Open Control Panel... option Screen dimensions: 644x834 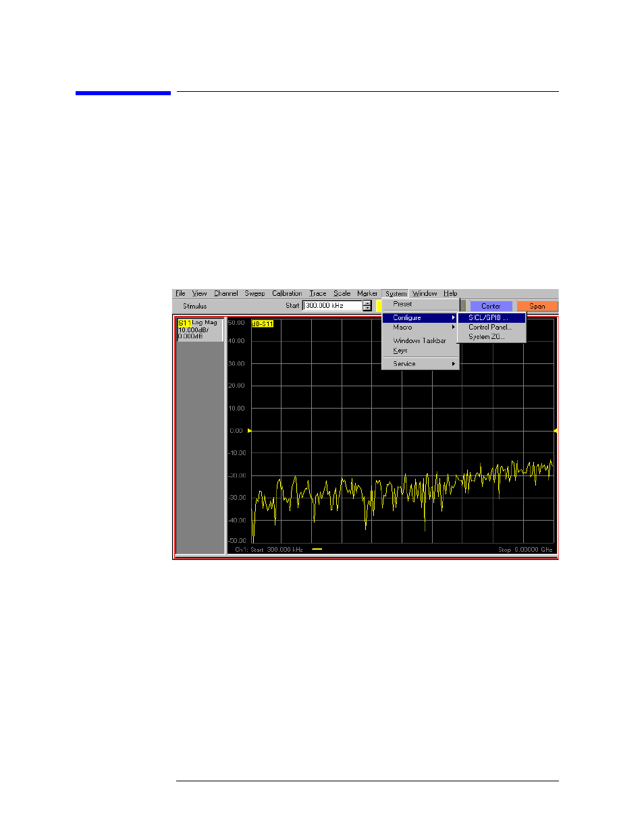(x=491, y=327)
